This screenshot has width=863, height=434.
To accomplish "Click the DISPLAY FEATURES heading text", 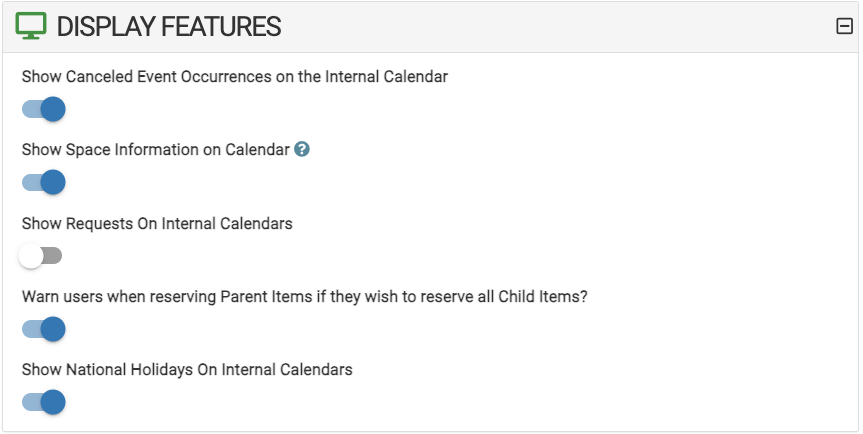I will coord(169,26).
